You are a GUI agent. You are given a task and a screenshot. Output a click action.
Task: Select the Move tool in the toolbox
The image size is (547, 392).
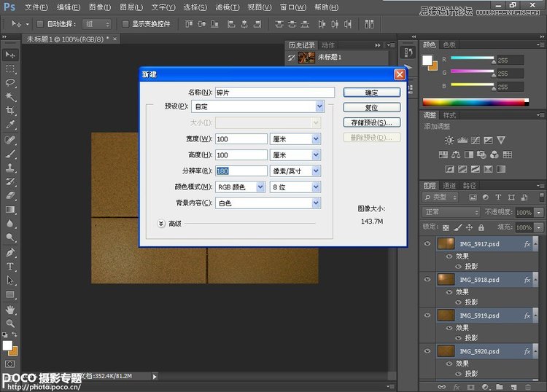click(10, 55)
